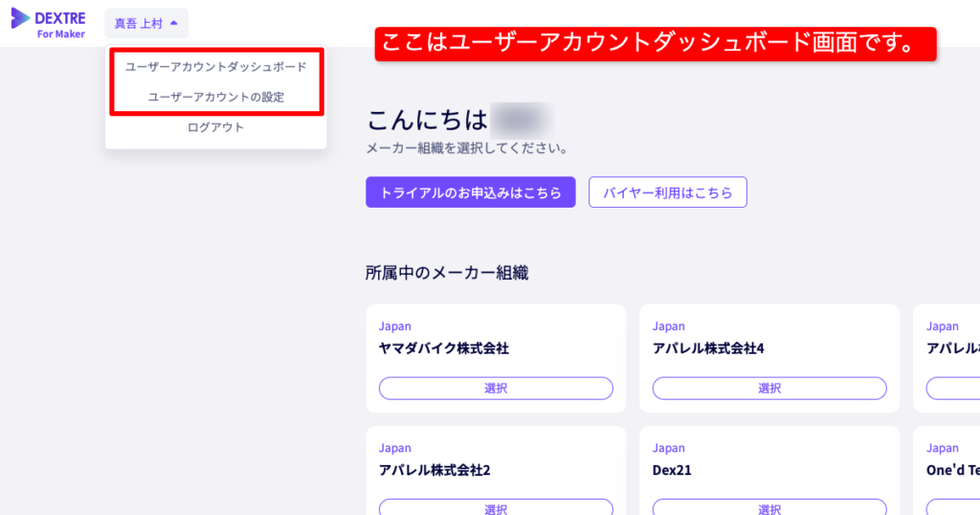Click the アパレル株式会社4 card title

click(x=708, y=348)
